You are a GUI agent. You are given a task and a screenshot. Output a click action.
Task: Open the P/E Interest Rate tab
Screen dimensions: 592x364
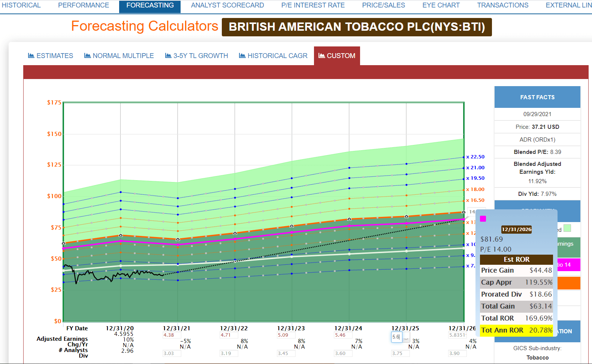click(x=313, y=5)
